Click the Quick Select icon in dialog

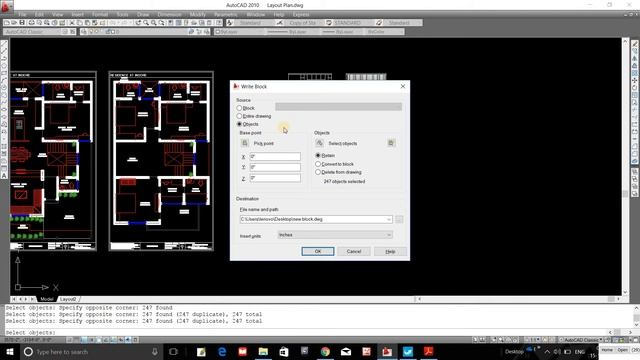391,143
